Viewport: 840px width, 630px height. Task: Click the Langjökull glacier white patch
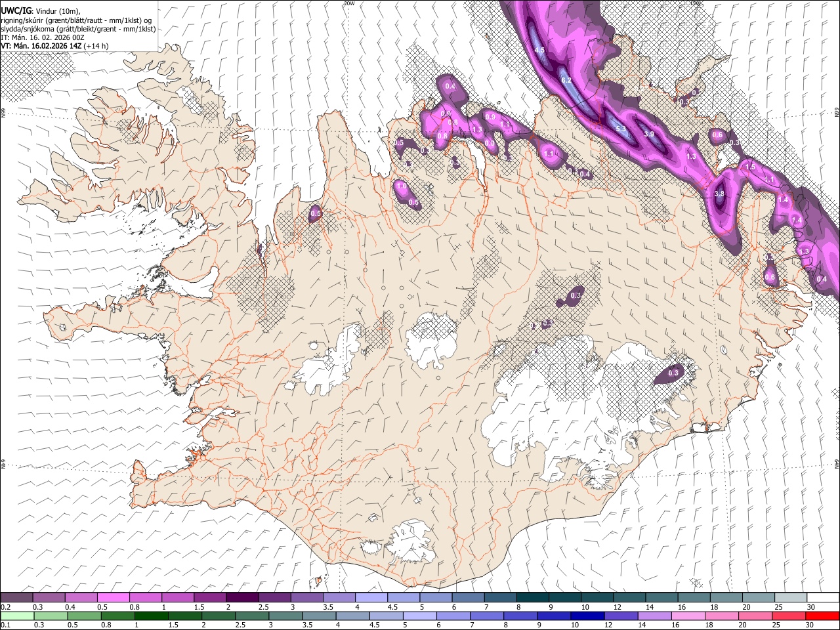click(328, 363)
